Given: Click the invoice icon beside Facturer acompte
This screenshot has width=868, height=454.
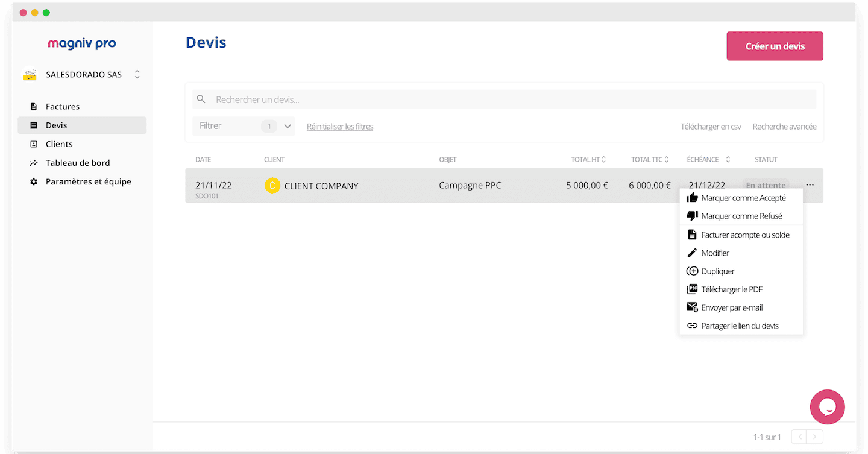Looking at the screenshot, I should click(x=692, y=235).
